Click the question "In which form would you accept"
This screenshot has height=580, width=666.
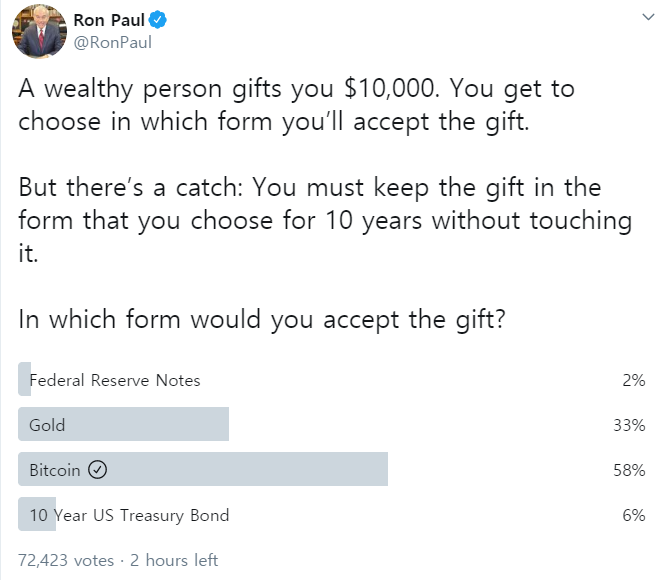tap(262, 319)
